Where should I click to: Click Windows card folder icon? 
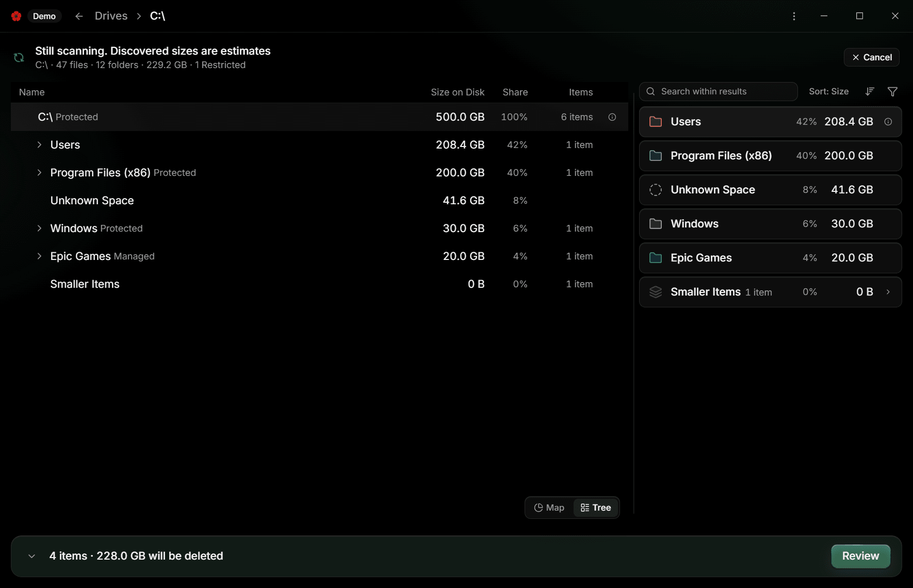(x=656, y=224)
